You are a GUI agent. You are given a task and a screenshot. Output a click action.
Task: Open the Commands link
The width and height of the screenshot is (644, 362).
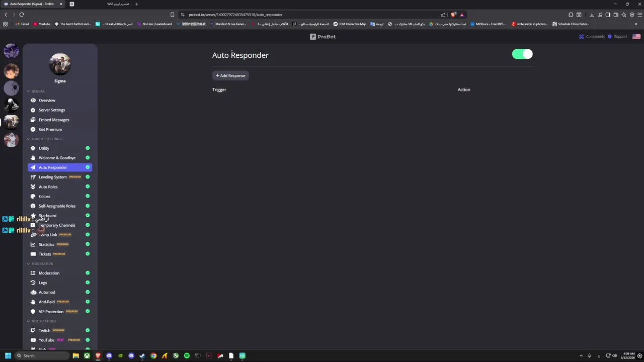[592, 37]
